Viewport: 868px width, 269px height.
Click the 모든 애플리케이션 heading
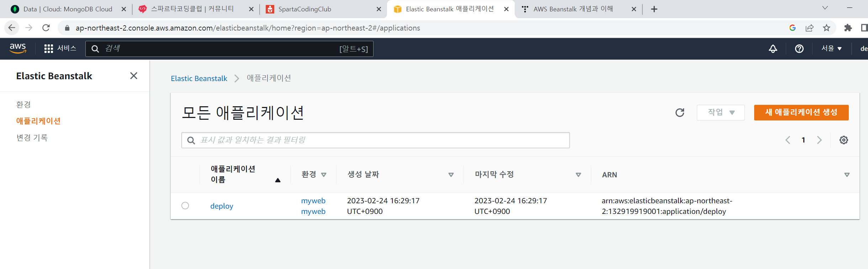point(243,113)
